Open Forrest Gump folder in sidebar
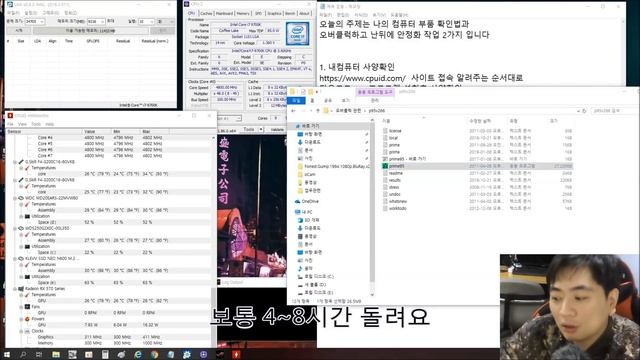The image size is (640, 360). coord(333,167)
